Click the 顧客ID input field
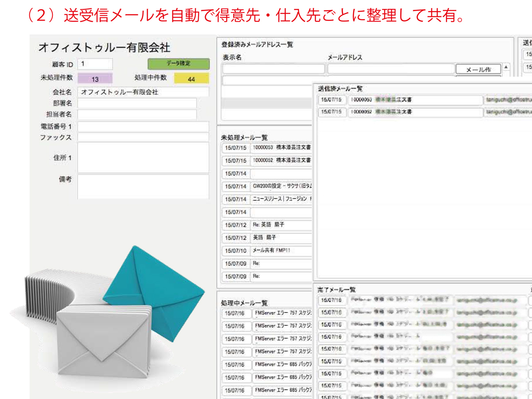532x399 pixels. pyautogui.click(x=95, y=64)
